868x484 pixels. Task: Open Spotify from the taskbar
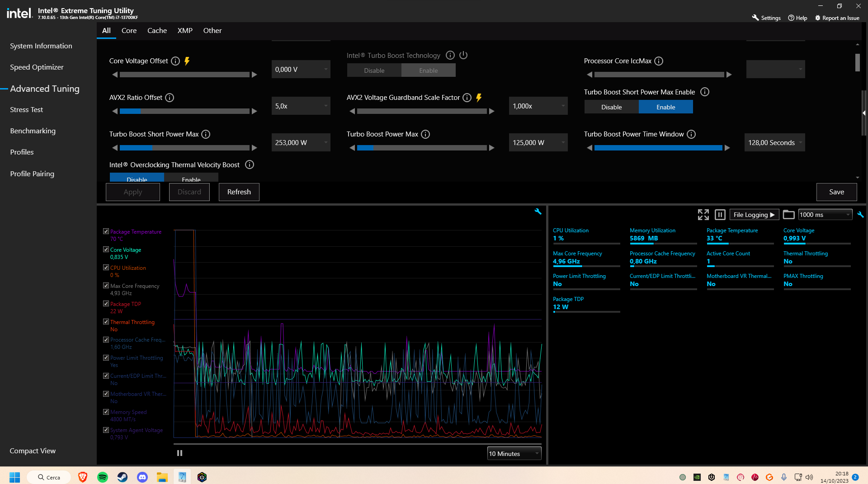click(103, 477)
